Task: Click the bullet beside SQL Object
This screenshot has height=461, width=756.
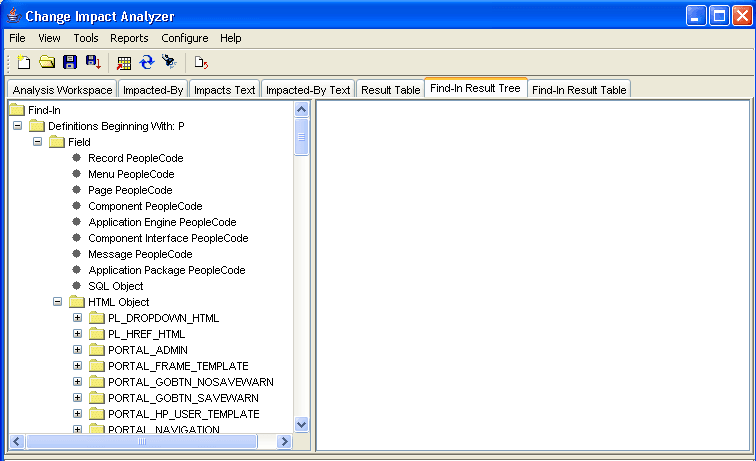Action: (x=76, y=285)
